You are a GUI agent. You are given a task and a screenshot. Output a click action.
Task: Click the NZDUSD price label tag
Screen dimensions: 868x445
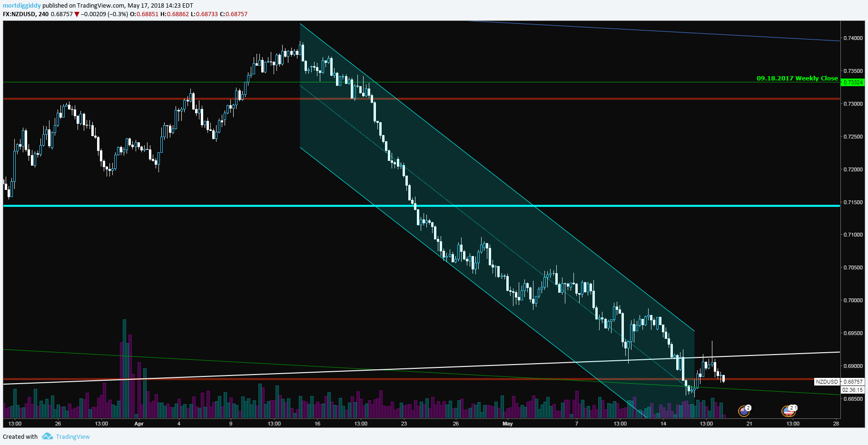point(827,382)
